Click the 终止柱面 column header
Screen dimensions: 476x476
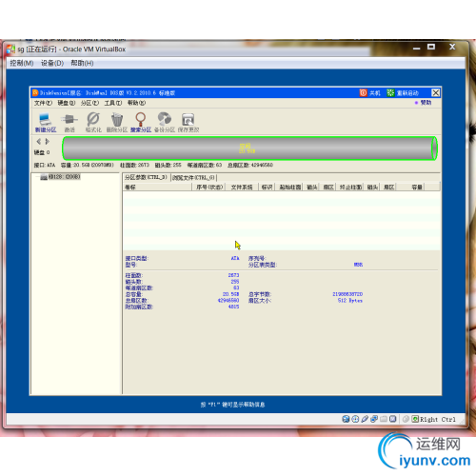350,187
